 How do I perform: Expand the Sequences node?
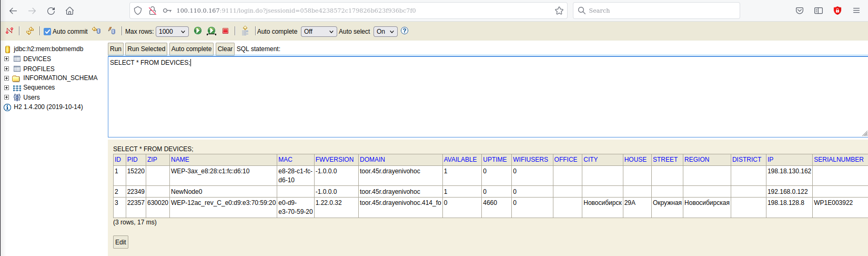7,87
